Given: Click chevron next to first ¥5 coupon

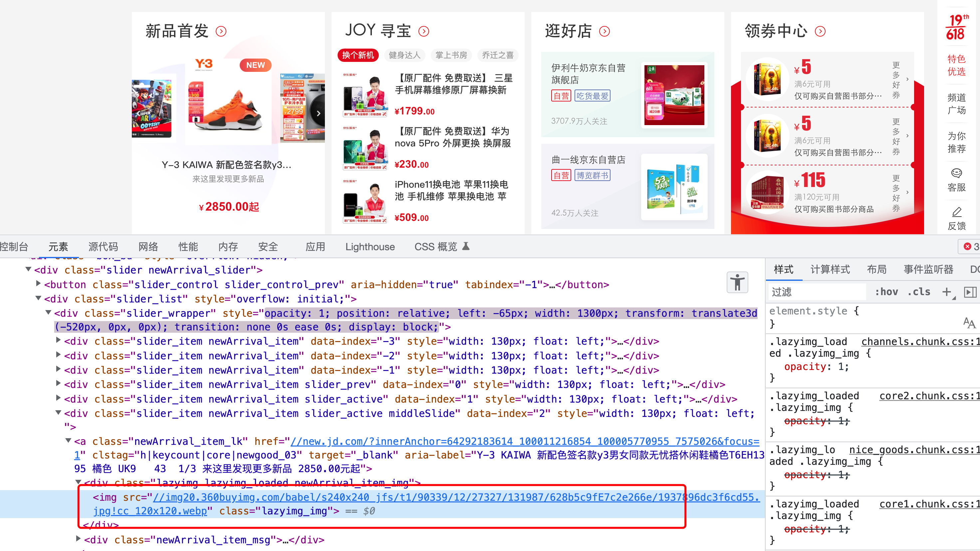Looking at the screenshot, I should (908, 80).
